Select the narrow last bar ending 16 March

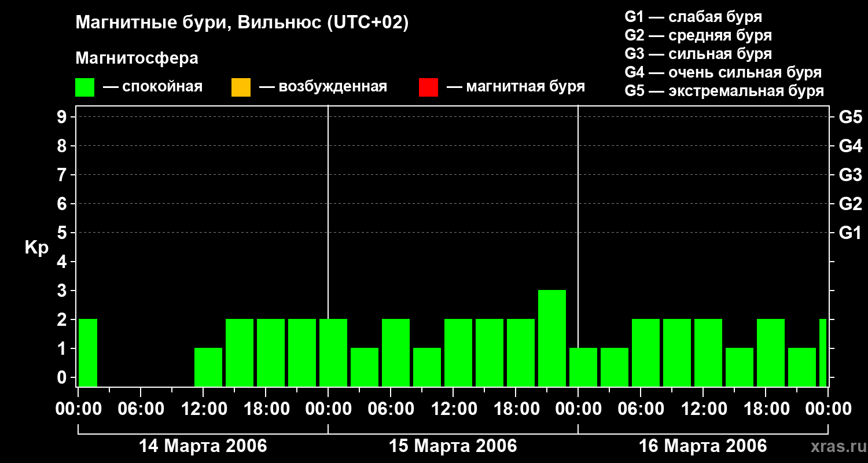[823, 352]
